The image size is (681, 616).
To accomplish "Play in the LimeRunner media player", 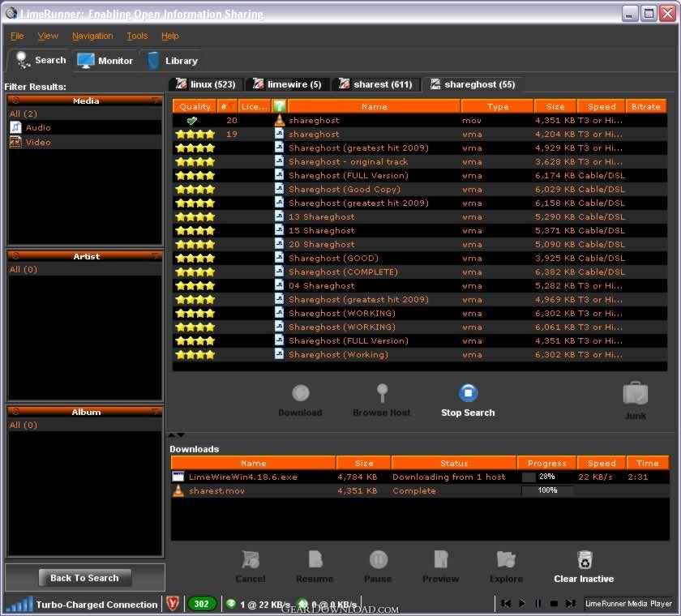I will click(521, 603).
